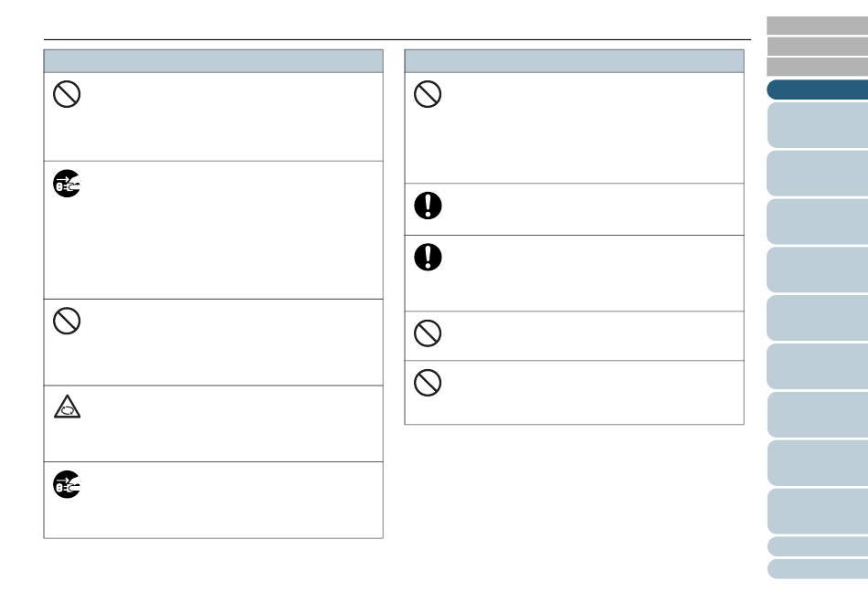
Task: Click the unplug-power-cord icon in left table's second row
Action: coord(67,183)
